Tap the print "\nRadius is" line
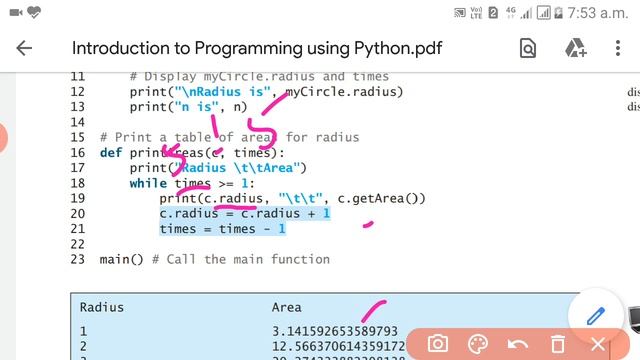This screenshot has height=360, width=640. pyautogui.click(x=266, y=92)
